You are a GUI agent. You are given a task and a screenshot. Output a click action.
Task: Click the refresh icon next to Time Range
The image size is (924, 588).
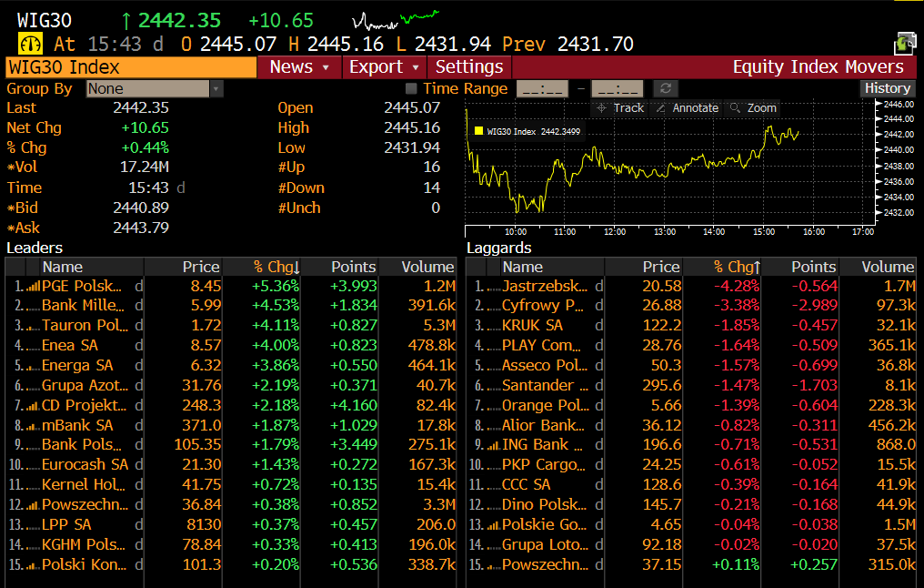pos(667,88)
